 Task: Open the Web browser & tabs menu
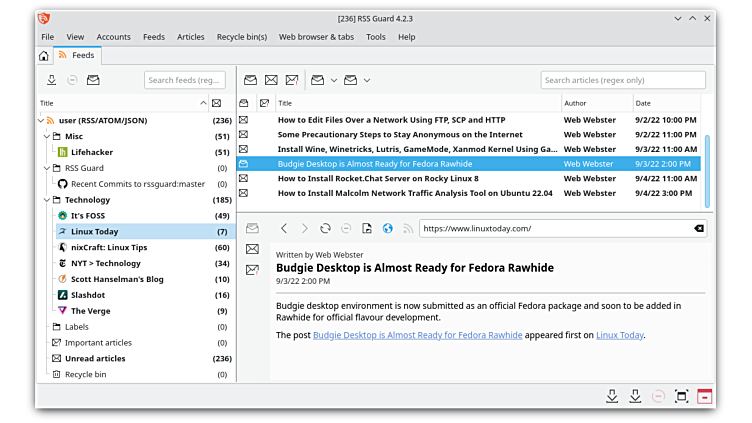click(x=316, y=37)
